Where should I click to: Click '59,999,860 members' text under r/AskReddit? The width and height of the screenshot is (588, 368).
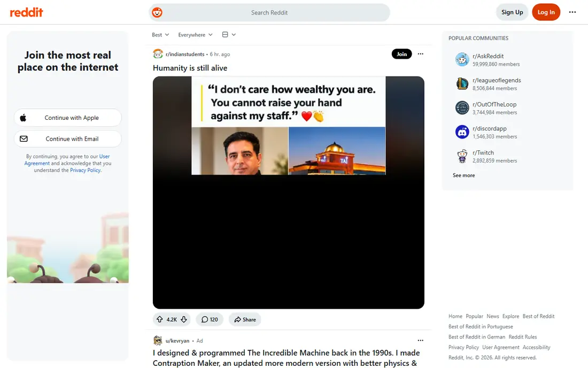[496, 64]
